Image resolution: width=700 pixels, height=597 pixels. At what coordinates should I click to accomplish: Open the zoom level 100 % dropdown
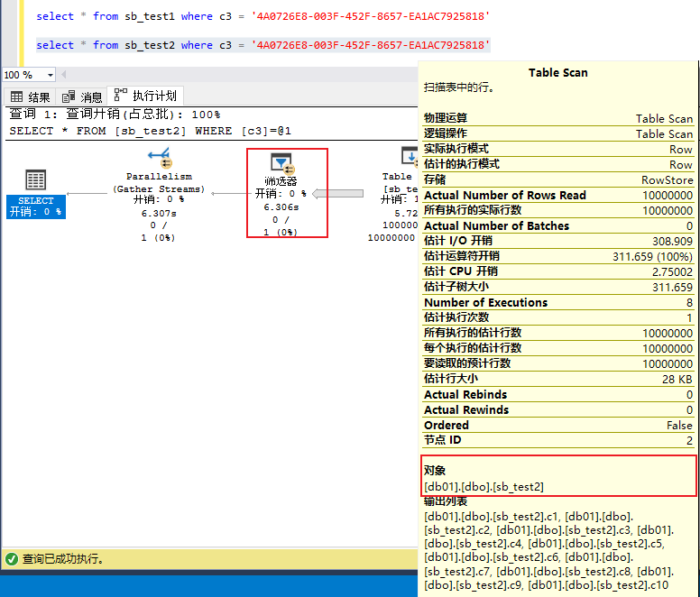[x=49, y=75]
